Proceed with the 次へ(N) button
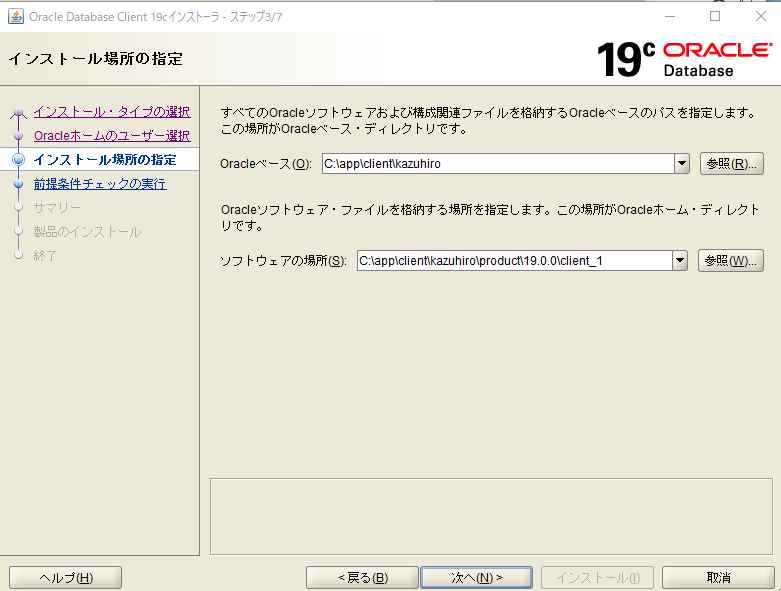Screen dimensions: 781x591 [x=476, y=578]
